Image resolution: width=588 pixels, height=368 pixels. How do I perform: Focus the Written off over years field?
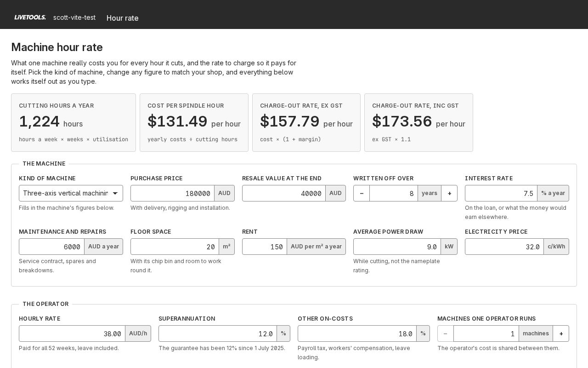tap(394, 193)
